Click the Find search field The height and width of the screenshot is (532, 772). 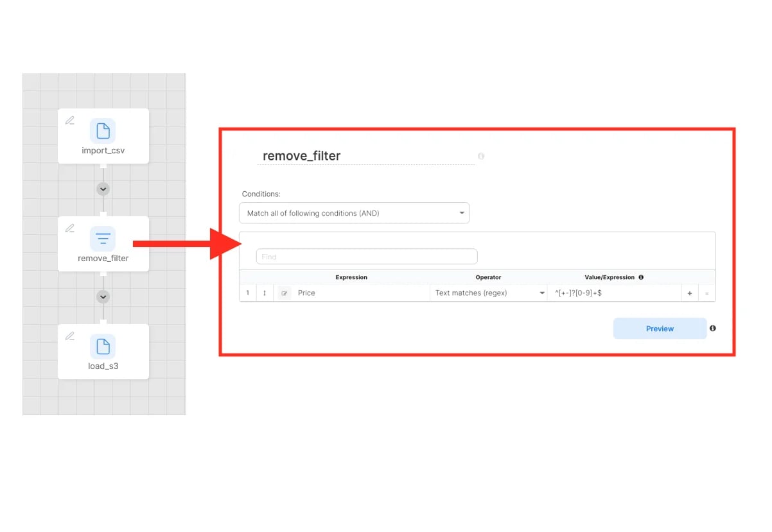click(367, 257)
